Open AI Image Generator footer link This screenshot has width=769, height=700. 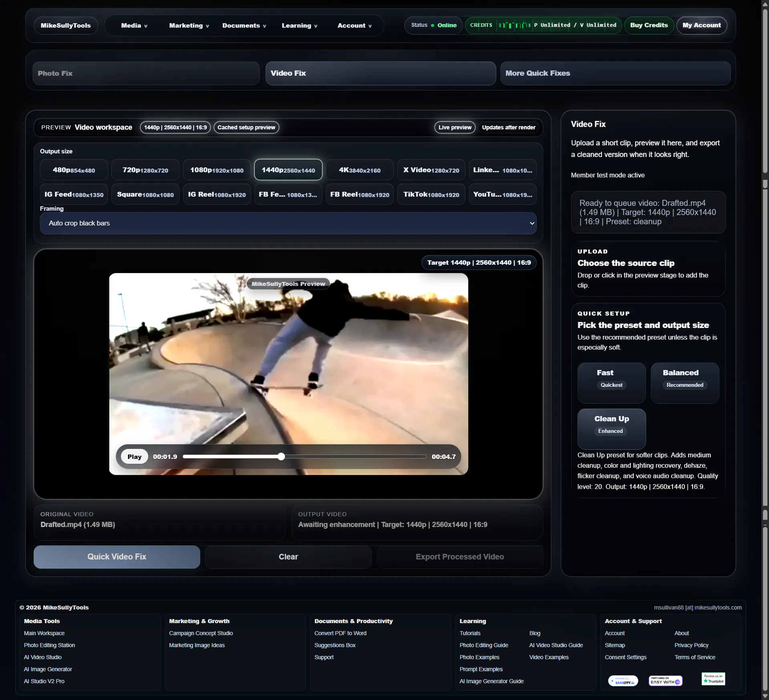(48, 669)
